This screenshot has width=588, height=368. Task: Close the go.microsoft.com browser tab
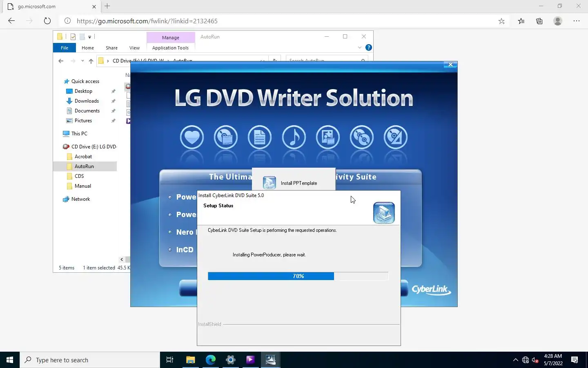pos(94,7)
